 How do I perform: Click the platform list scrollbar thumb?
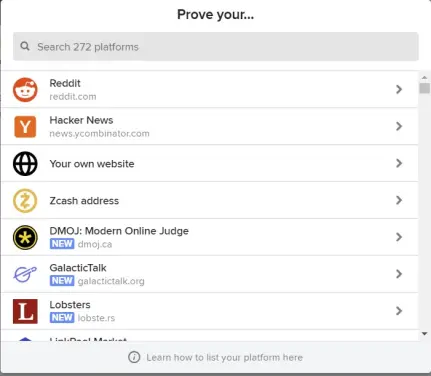[424, 88]
